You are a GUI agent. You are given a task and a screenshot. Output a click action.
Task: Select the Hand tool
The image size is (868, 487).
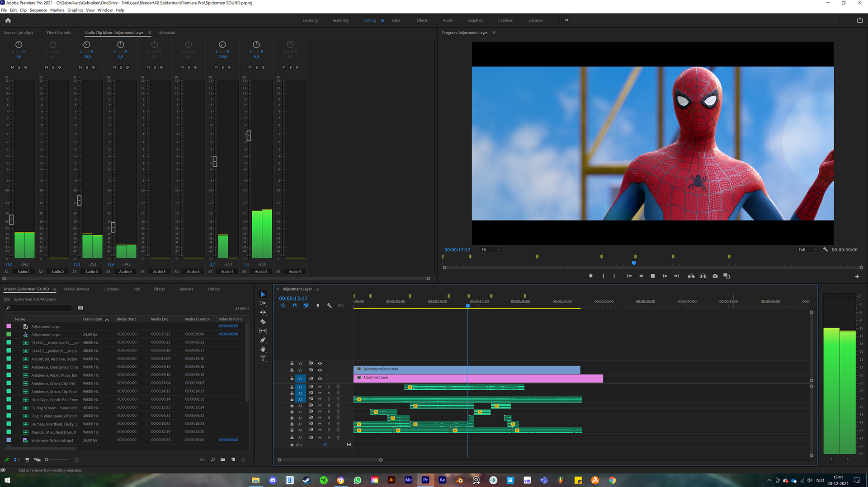263,349
